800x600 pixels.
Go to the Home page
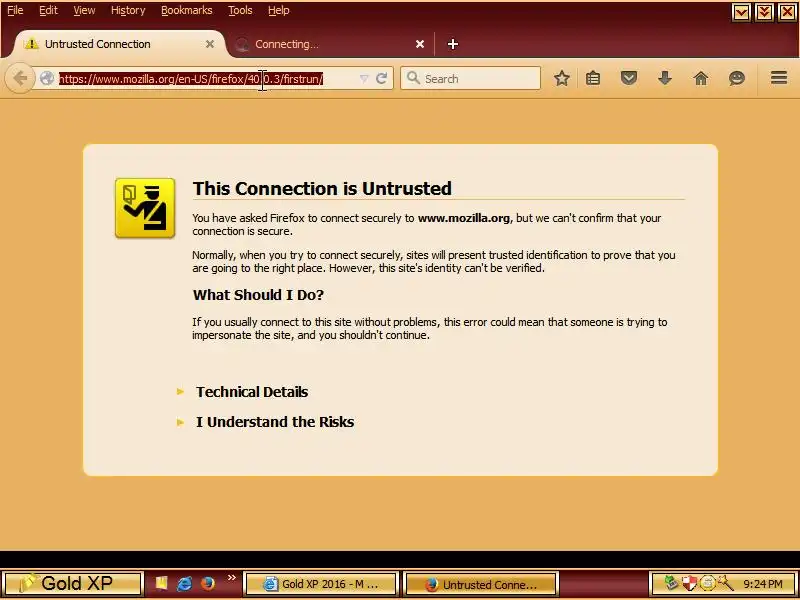point(701,79)
